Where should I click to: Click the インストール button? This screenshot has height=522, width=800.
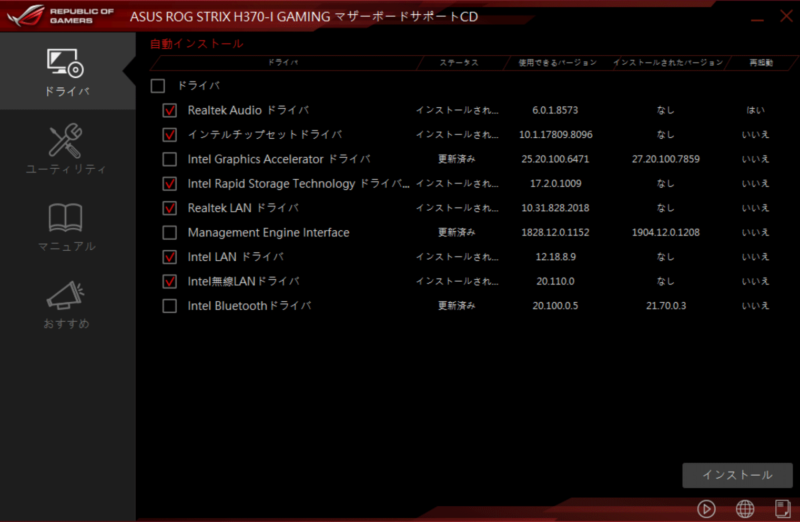(x=737, y=475)
